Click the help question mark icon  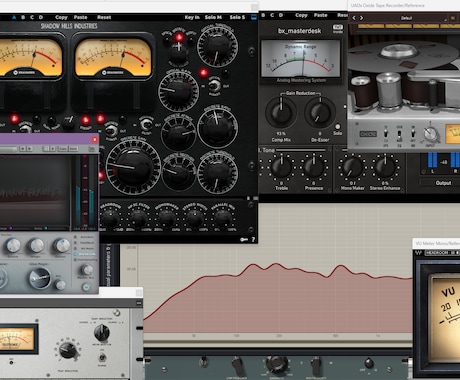click(x=253, y=239)
